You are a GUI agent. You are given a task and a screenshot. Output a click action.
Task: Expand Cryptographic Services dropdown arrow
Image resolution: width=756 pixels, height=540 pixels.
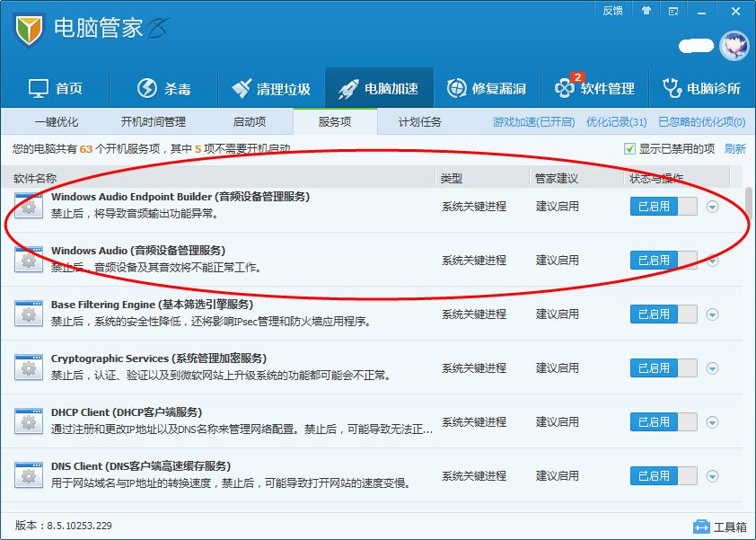pos(712,368)
